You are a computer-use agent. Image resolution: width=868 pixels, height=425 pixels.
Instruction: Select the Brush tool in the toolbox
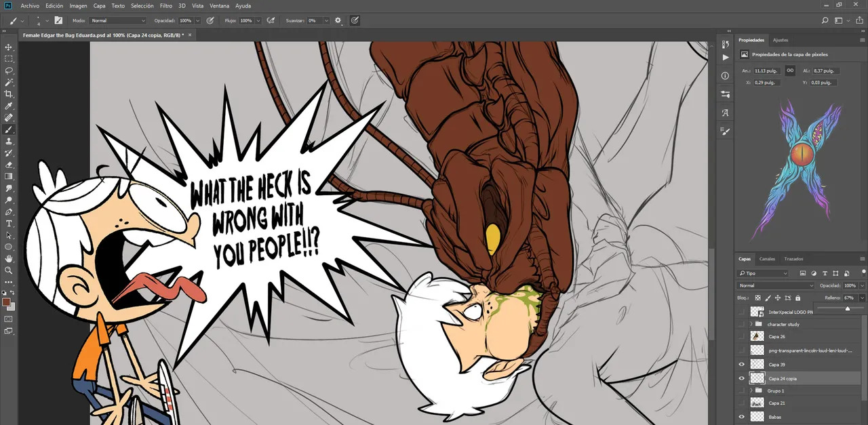[9, 129]
